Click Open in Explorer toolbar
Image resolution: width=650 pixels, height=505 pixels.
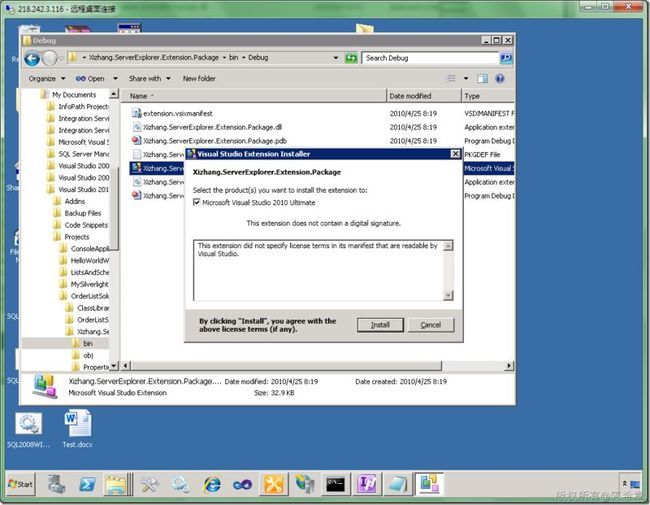90,78
